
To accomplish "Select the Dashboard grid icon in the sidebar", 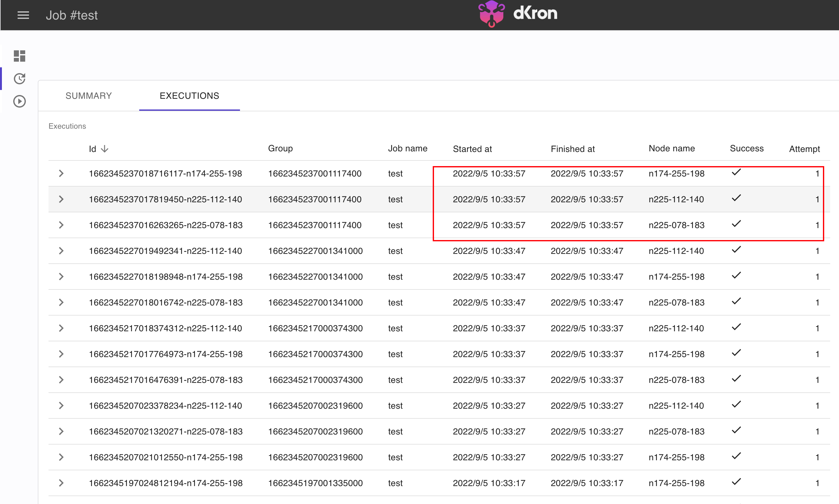I will pos(19,56).
